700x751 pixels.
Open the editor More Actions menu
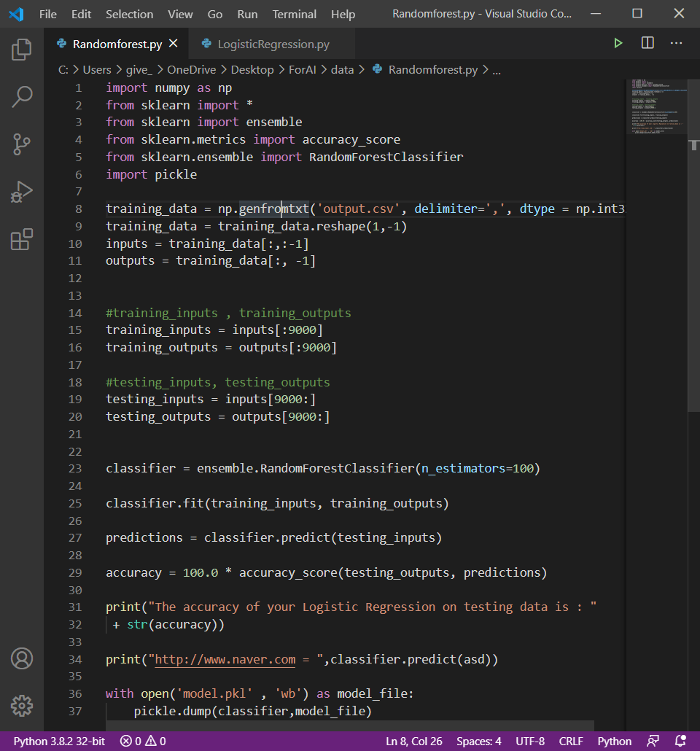[676, 44]
